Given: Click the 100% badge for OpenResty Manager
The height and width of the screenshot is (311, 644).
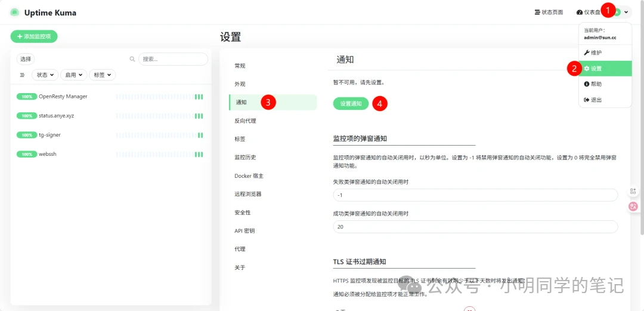Looking at the screenshot, I should 27,97.
